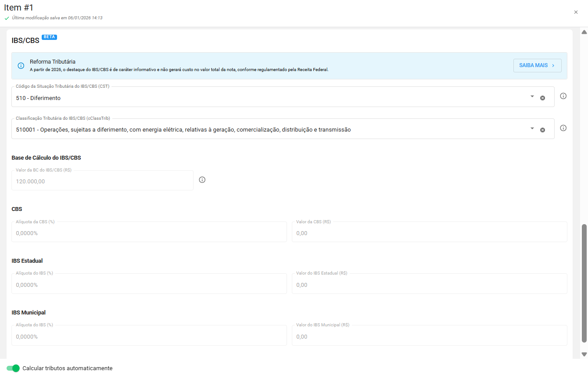Viewport: 588px width, 375px height.
Task: Show info for Classificação Tributária do IBS/CBS
Action: tap(563, 128)
